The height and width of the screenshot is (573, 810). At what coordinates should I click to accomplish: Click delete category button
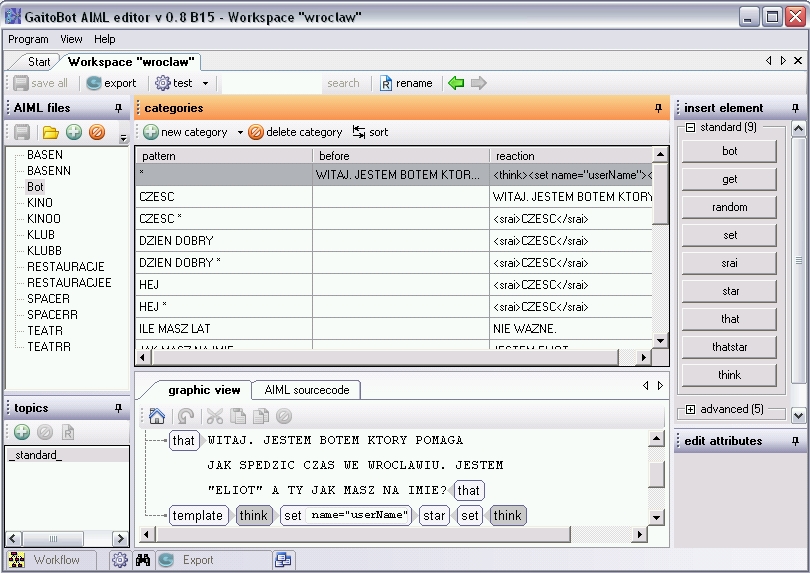pos(295,132)
